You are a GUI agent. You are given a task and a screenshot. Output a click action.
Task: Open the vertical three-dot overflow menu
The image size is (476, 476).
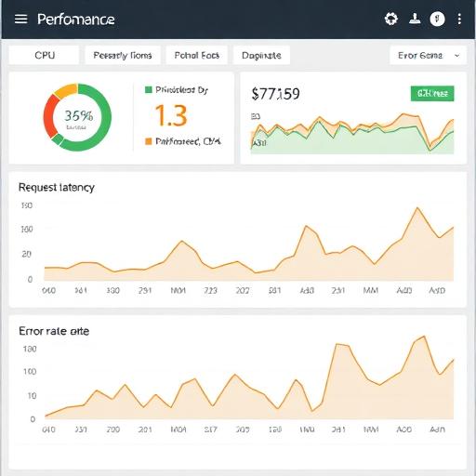tap(459, 19)
